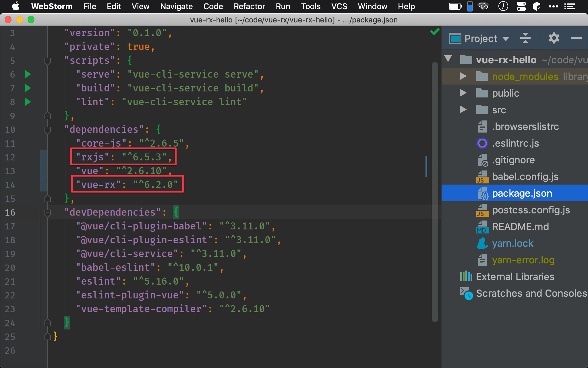Screen dimensions: 588x368
Task: Select yarn.lock in the project tree
Action: [515, 243]
